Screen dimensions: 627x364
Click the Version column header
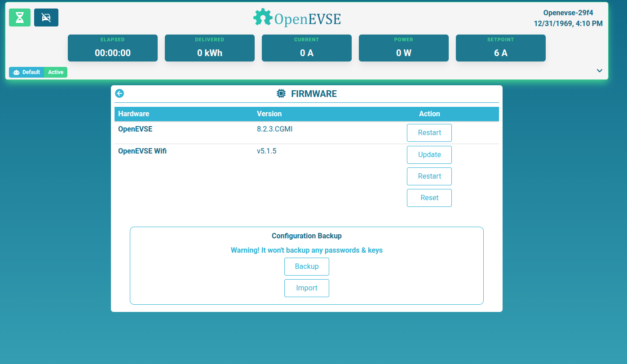[269, 114]
